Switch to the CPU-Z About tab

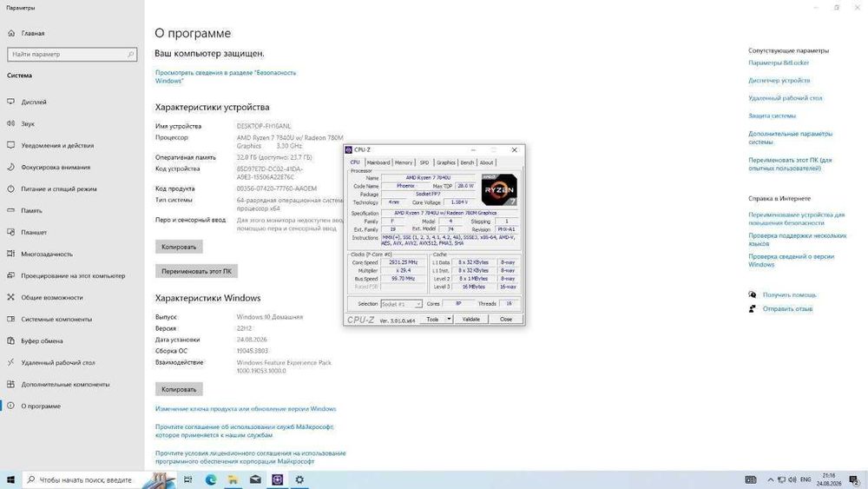[486, 162]
